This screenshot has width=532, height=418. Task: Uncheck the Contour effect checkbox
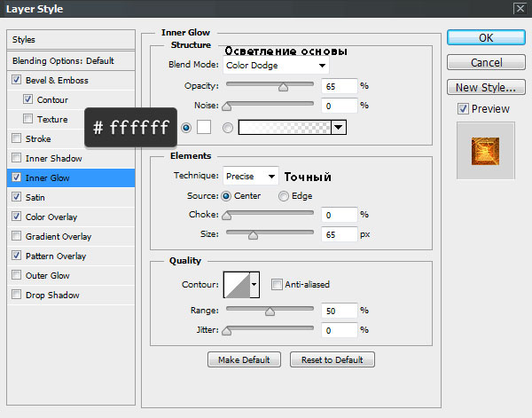tap(27, 99)
